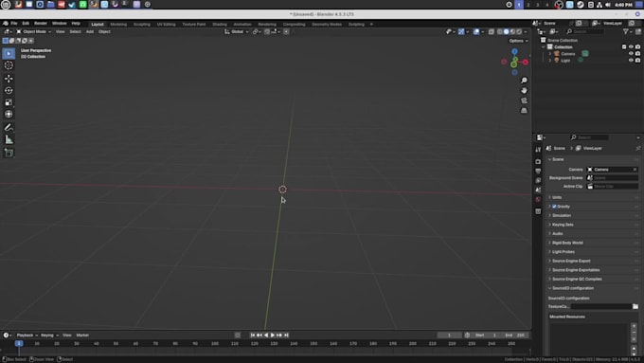Click the current frame number field
This screenshot has width=644, height=363.
point(449,336)
